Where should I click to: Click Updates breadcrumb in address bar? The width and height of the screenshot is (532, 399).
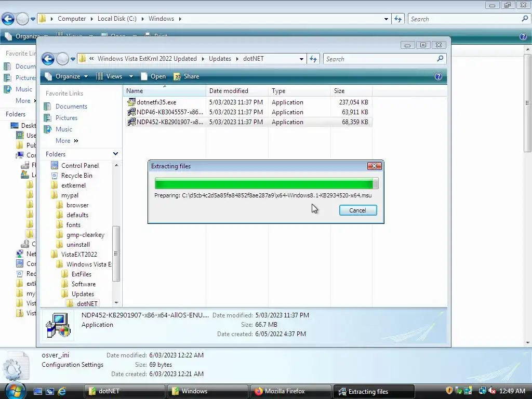coord(220,59)
